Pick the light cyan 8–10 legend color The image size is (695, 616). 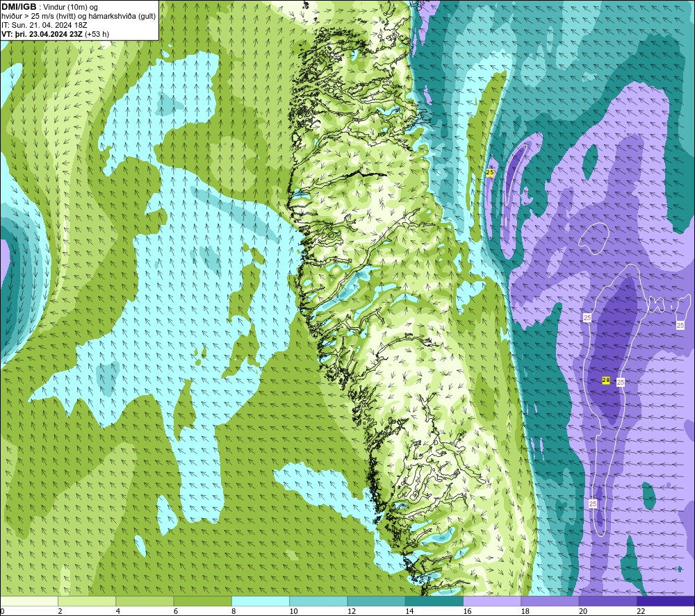tap(261, 601)
